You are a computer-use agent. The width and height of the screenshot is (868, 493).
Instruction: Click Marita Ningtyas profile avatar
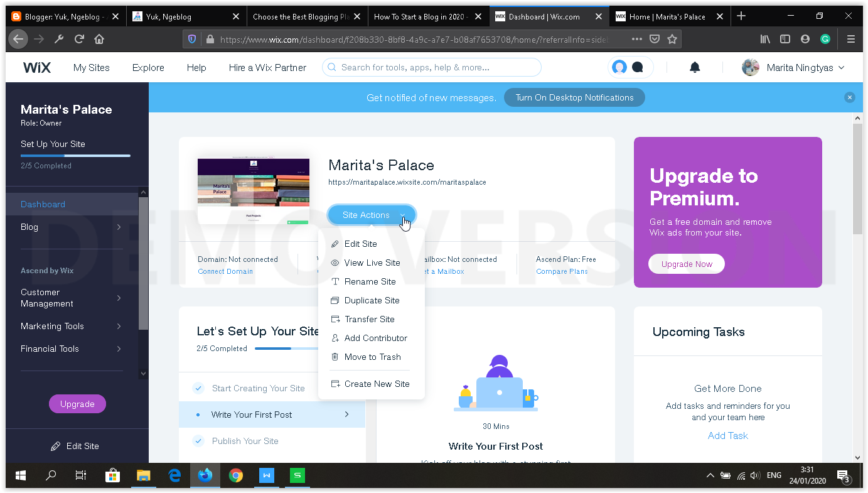[751, 67]
